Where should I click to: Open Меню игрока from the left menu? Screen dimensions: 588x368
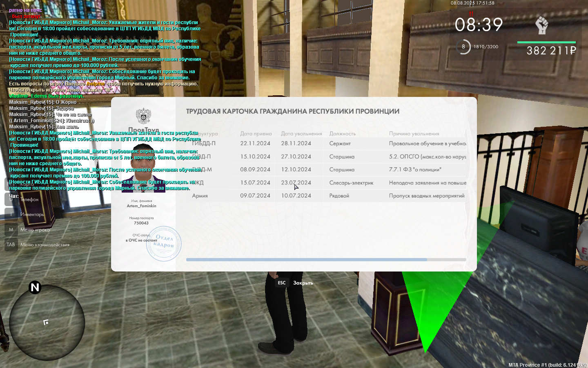click(35, 230)
